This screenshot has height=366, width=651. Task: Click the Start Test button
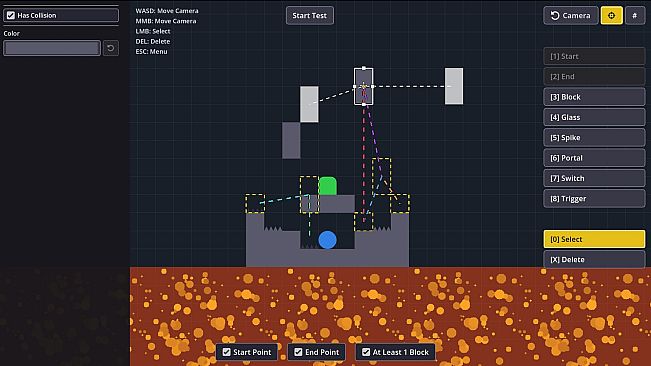click(310, 15)
